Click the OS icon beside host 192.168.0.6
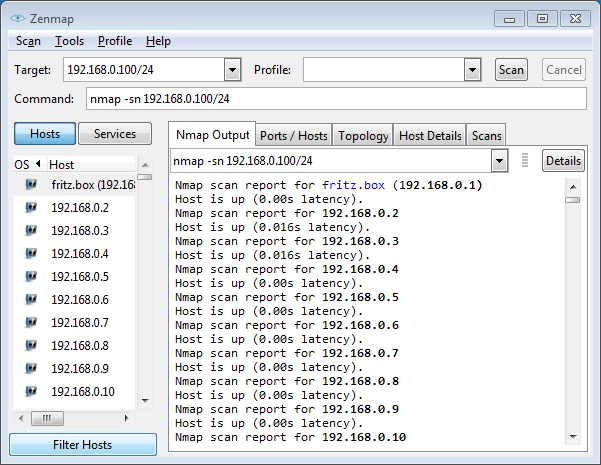Viewport: 601px width, 465px height. [31, 299]
